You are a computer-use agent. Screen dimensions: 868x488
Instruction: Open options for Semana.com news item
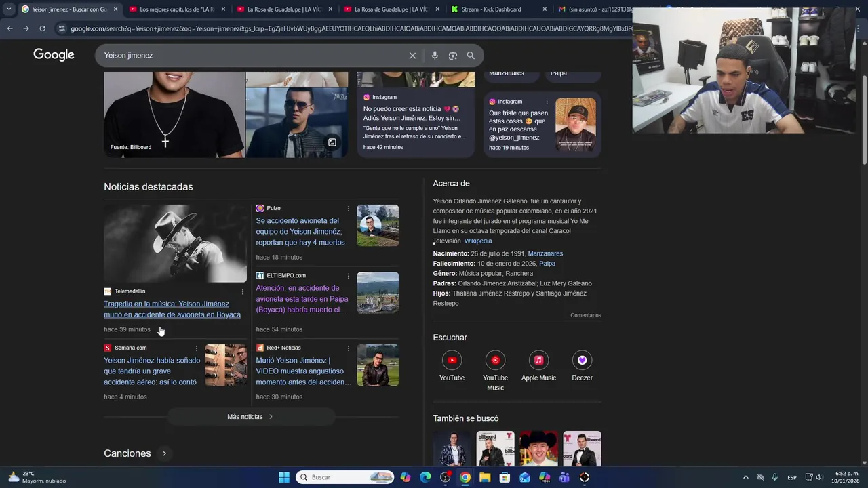197,348
